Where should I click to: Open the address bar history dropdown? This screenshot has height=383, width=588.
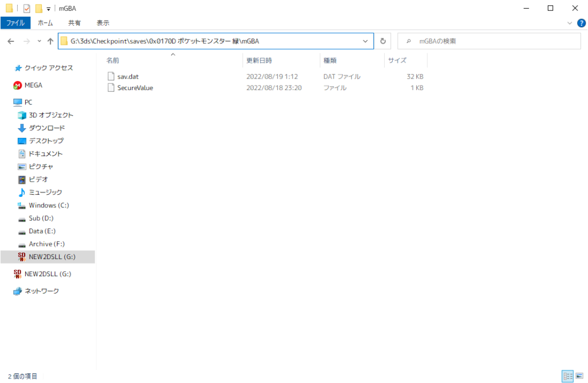pos(365,41)
